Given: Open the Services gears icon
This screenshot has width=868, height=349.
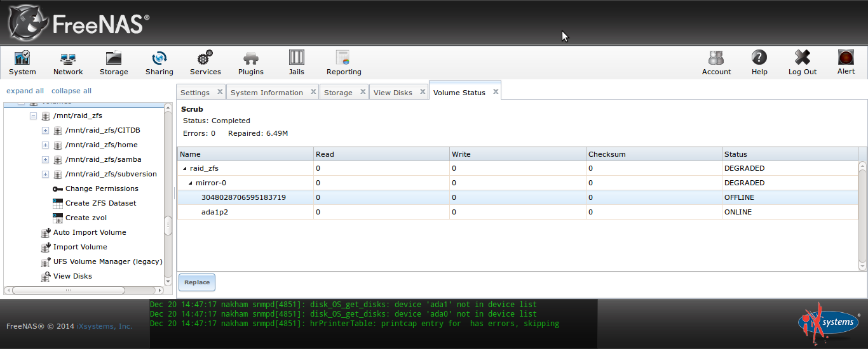Looking at the screenshot, I should tap(205, 58).
